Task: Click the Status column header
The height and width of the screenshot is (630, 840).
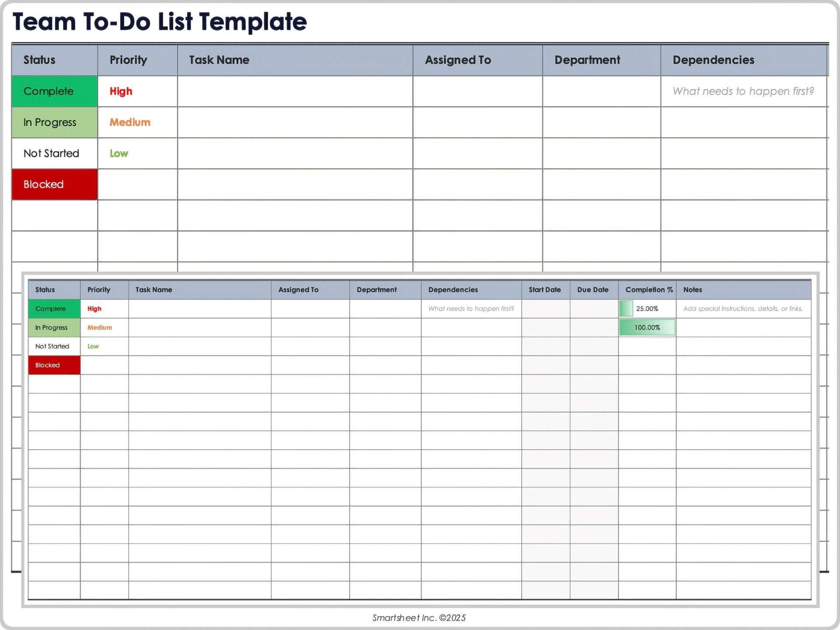Action: (x=39, y=60)
